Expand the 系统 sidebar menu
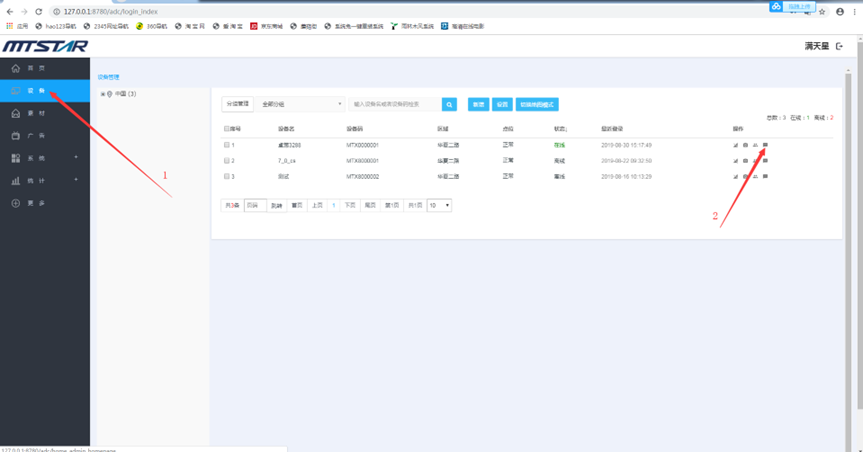 pos(40,158)
